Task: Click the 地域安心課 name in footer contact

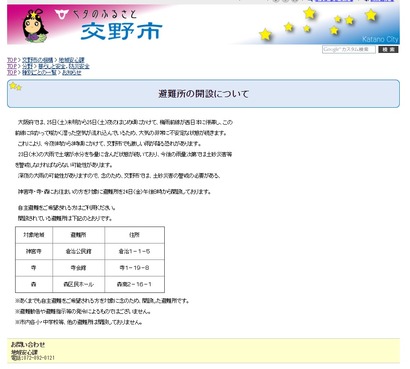Action: pyautogui.click(x=25, y=352)
